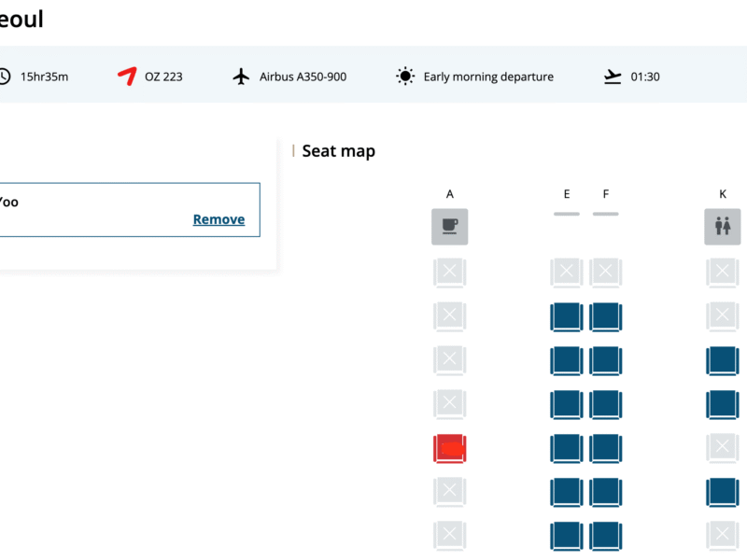Choose the lowest available blue seat in column K
The height and width of the screenshot is (560, 747).
tap(722, 492)
